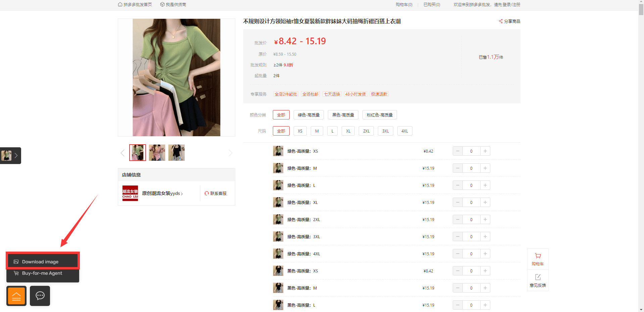Open the chat bubble icon
The image size is (644, 312).
[40, 296]
